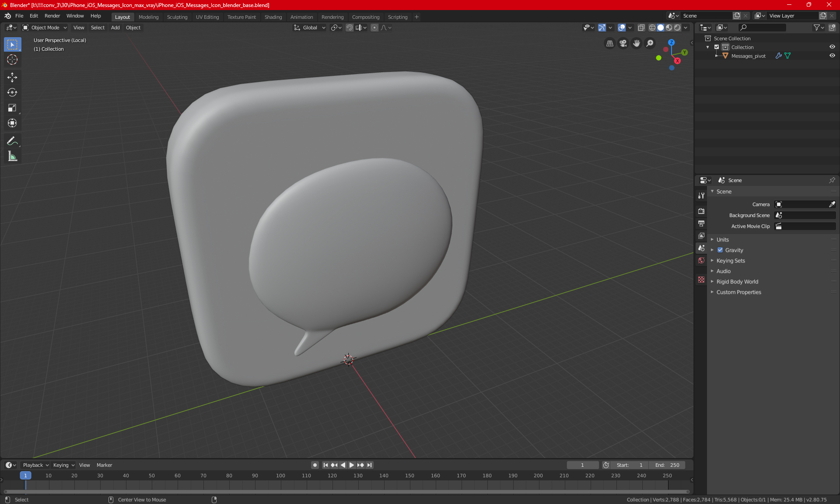Toggle snapping magnet
Screen dimensions: 840x504
(349, 28)
